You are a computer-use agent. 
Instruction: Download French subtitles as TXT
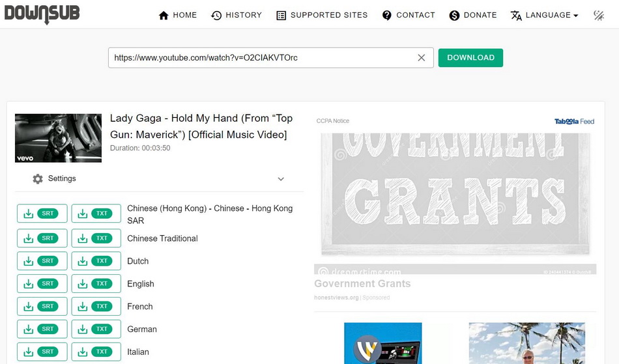pyautogui.click(x=96, y=307)
